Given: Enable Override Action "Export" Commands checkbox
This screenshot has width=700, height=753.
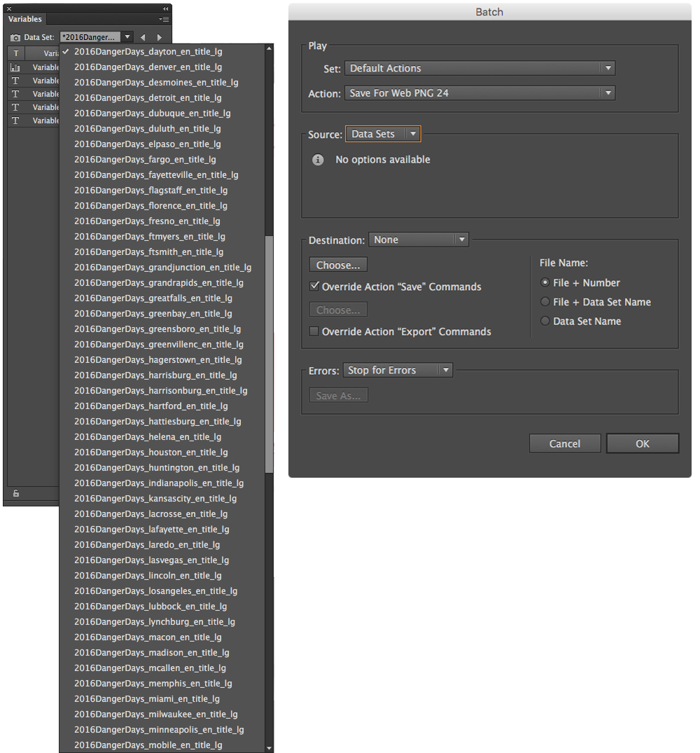Looking at the screenshot, I should [x=314, y=331].
